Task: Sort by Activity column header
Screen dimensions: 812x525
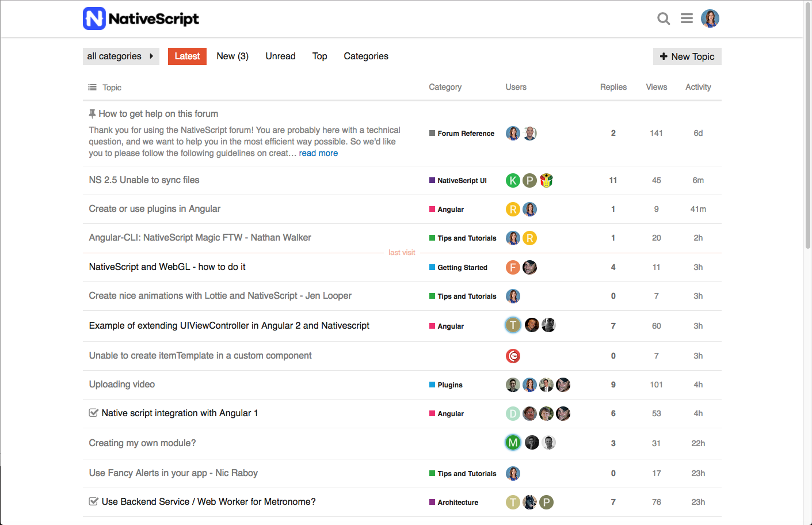Action: (698, 87)
